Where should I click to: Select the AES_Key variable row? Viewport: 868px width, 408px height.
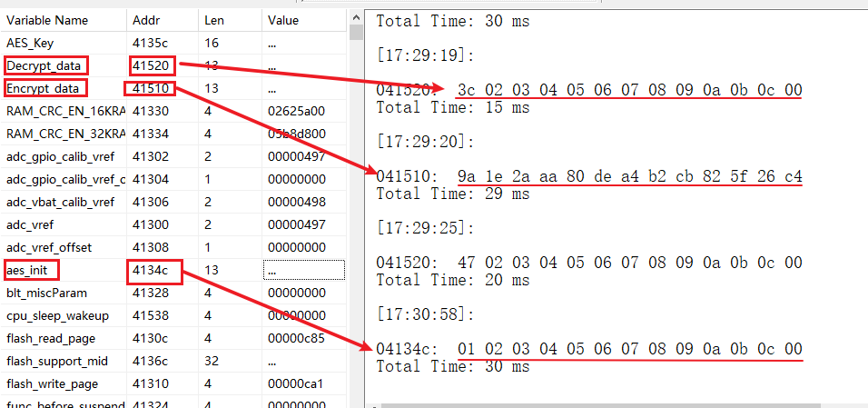[x=31, y=43]
